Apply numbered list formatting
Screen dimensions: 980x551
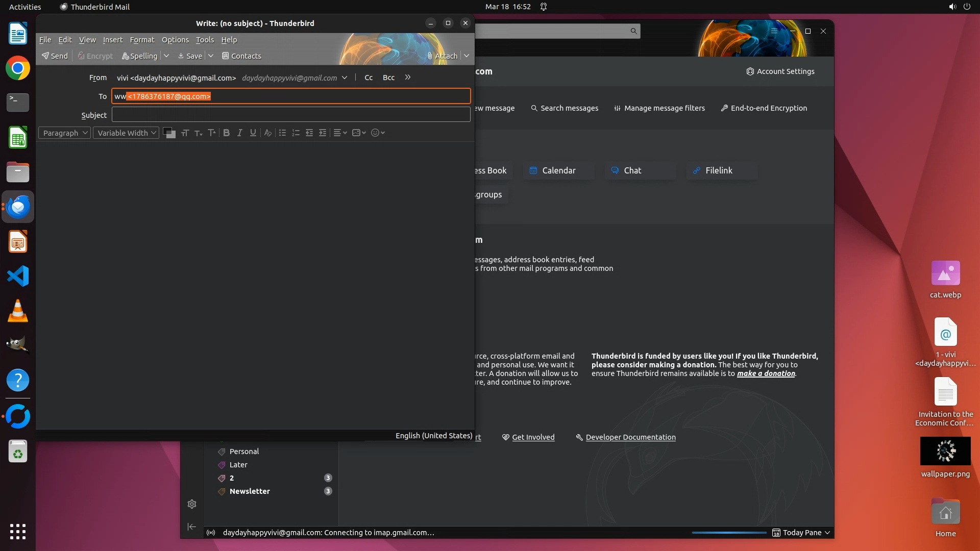pyautogui.click(x=296, y=133)
